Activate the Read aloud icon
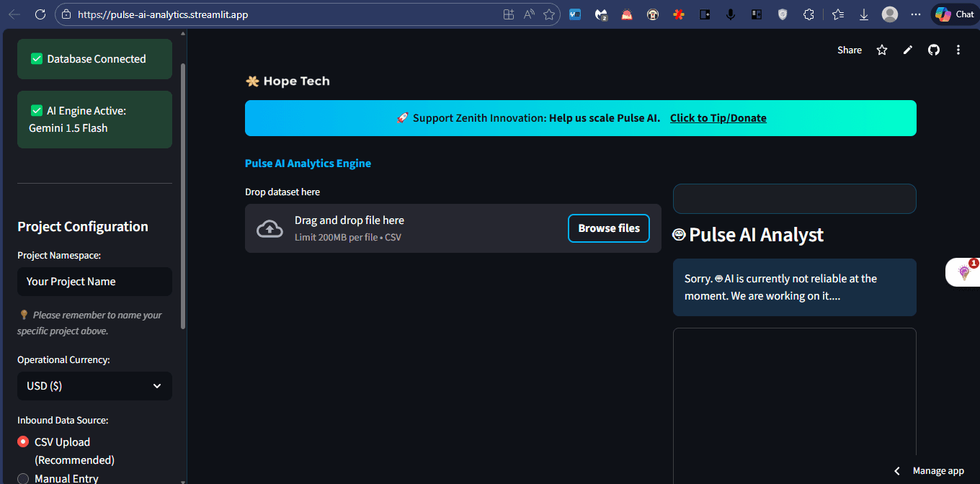This screenshot has height=484, width=980. click(529, 14)
